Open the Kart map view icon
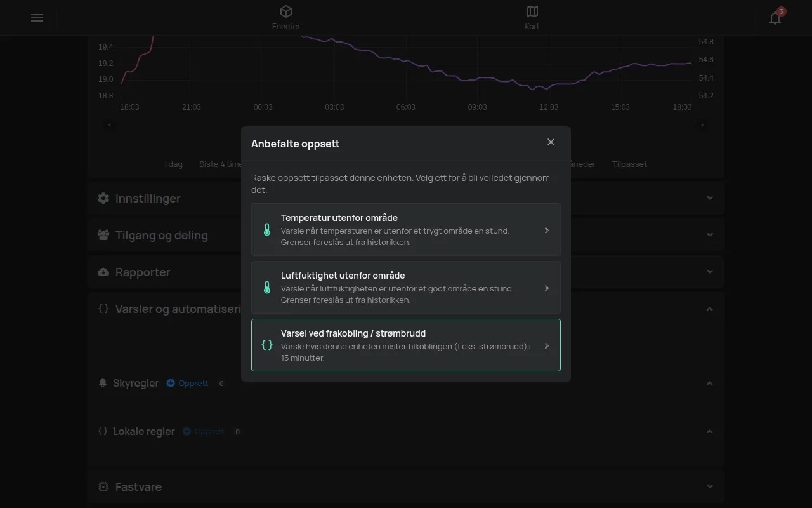Viewport: 812px width, 508px height. coord(532,11)
